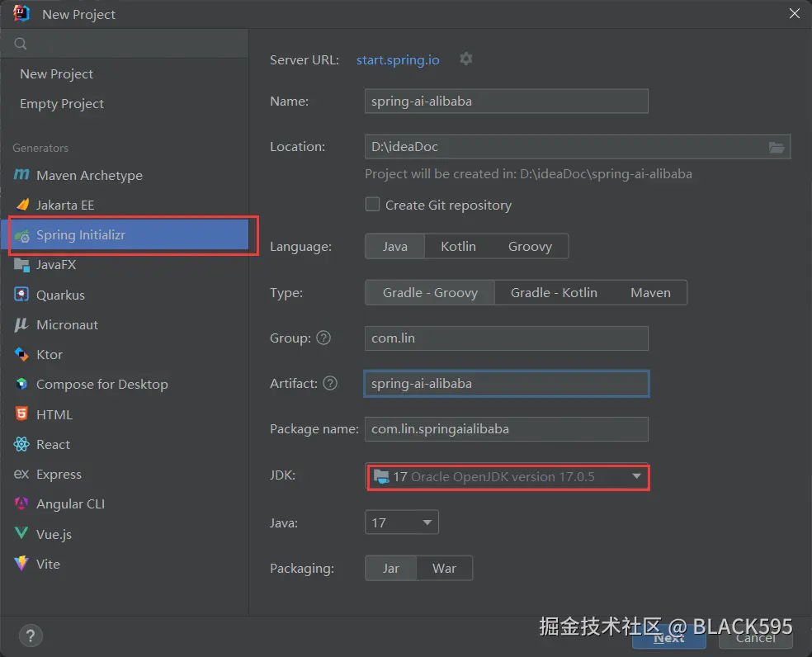Show help for Artifact field

330,383
